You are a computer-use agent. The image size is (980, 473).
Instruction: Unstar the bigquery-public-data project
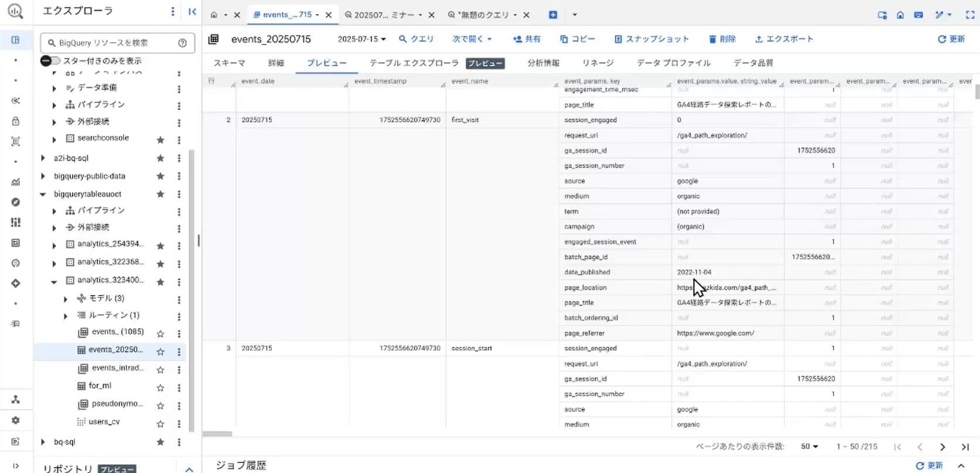[x=160, y=176]
